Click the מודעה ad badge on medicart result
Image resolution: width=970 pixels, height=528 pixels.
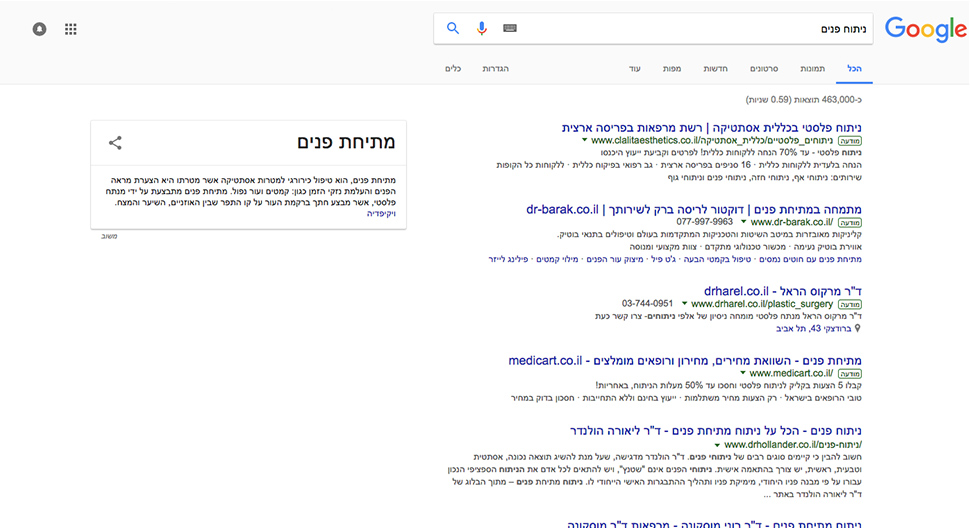coord(850,374)
